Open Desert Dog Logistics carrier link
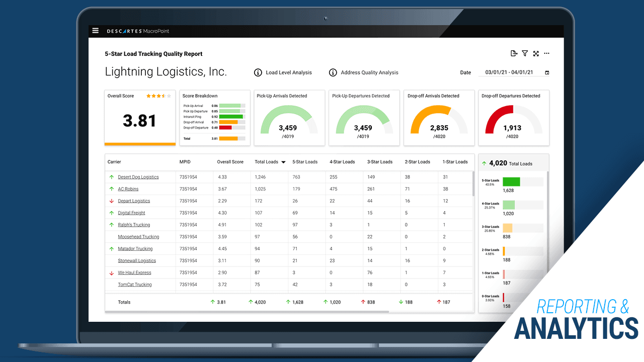 point(138,177)
